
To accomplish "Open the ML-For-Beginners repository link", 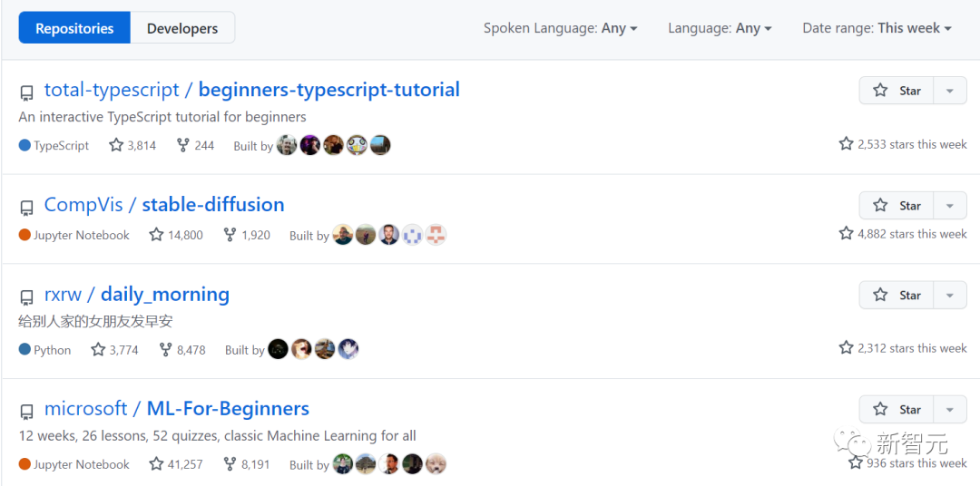I will pyautogui.click(x=228, y=409).
